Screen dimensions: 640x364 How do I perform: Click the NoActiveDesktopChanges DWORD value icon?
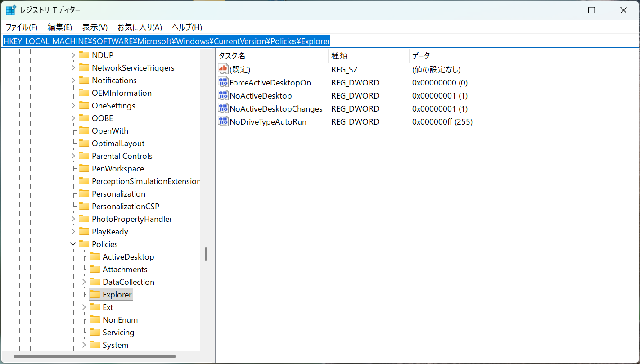point(223,108)
